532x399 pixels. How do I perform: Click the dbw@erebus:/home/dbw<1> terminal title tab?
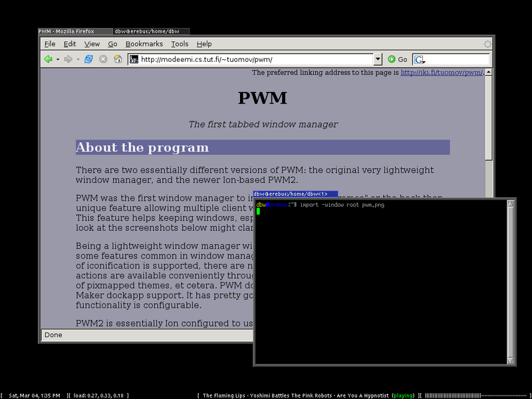click(295, 194)
